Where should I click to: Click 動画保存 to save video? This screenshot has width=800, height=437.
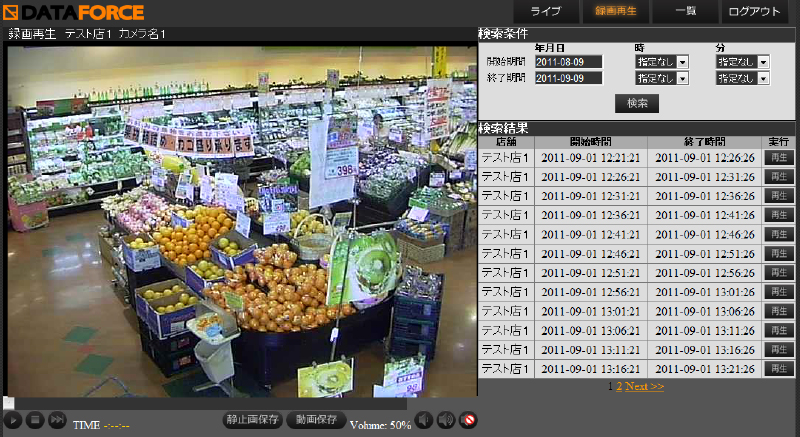pos(316,421)
